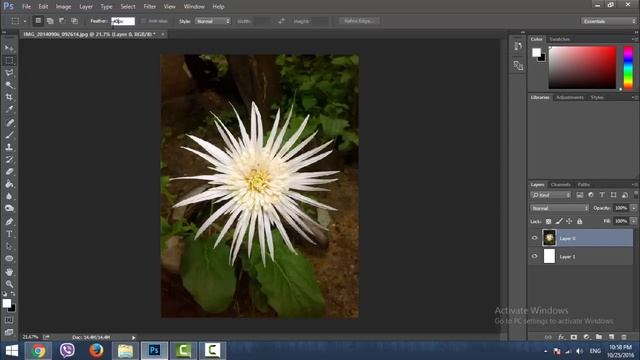640x360 pixels.
Task: Switch to the Paths tab
Action: coord(583,184)
